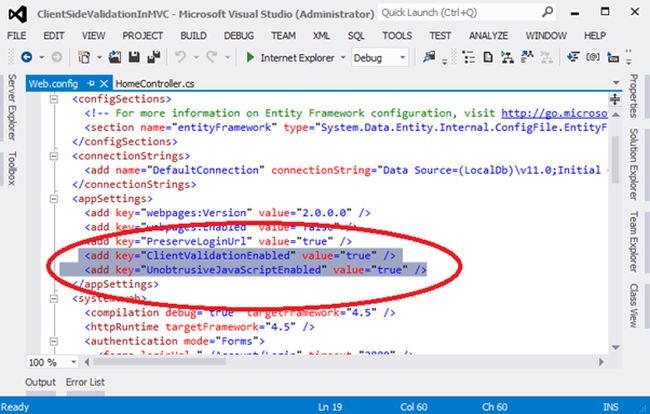650x414 pixels.
Task: Click the [@] toolbar icon
Action: click(x=593, y=57)
